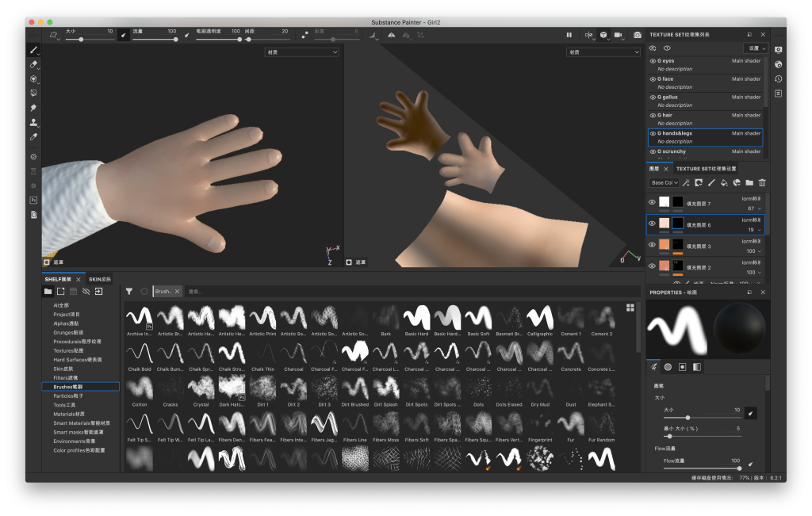Click the add effect wand icon in layers toolbar
The image size is (812, 516).
point(686,182)
